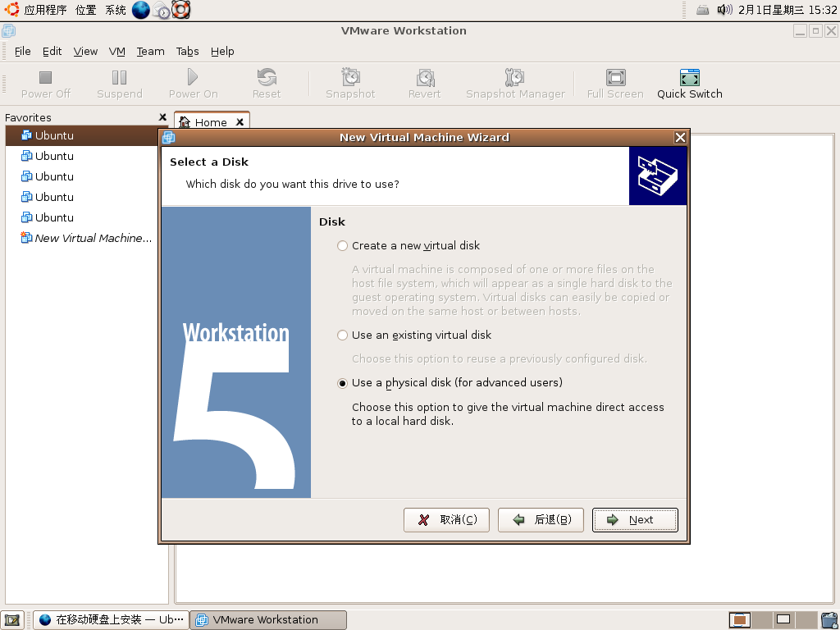Image resolution: width=840 pixels, height=630 pixels.
Task: Cancel the wizard with 取消(C) button
Action: 446,520
